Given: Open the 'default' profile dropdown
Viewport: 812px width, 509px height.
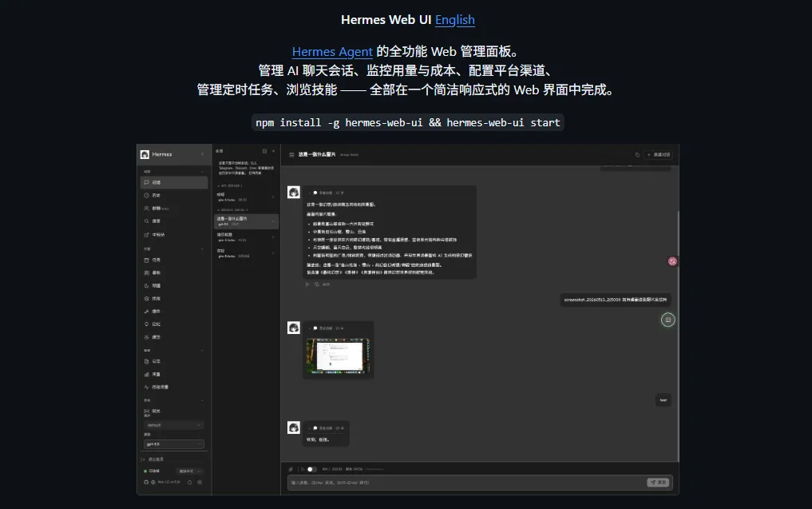Looking at the screenshot, I should tap(173, 425).
